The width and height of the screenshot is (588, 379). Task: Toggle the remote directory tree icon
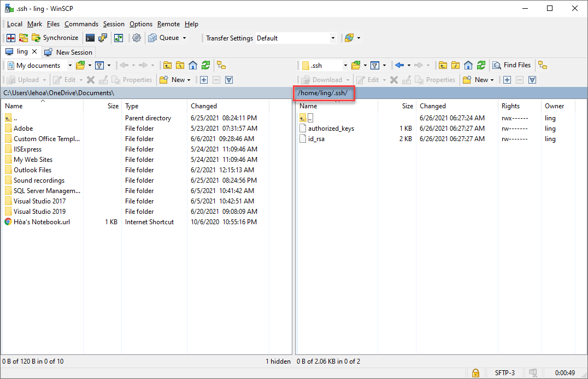[543, 65]
